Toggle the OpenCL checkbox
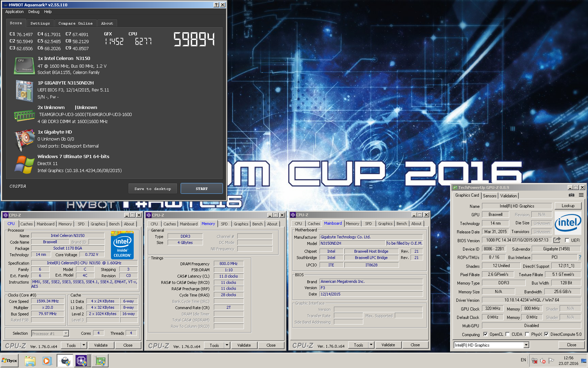Screen dimensions: 588x368 pos(485,334)
